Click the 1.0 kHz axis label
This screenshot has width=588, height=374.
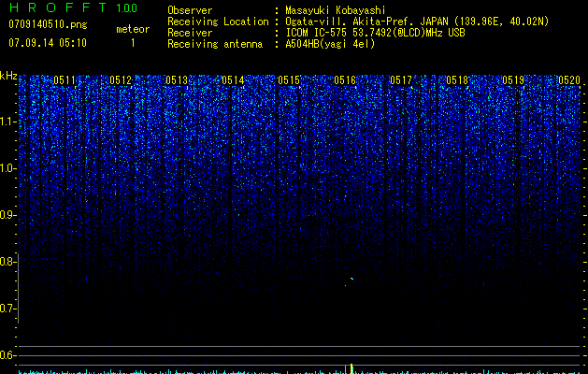7,168
